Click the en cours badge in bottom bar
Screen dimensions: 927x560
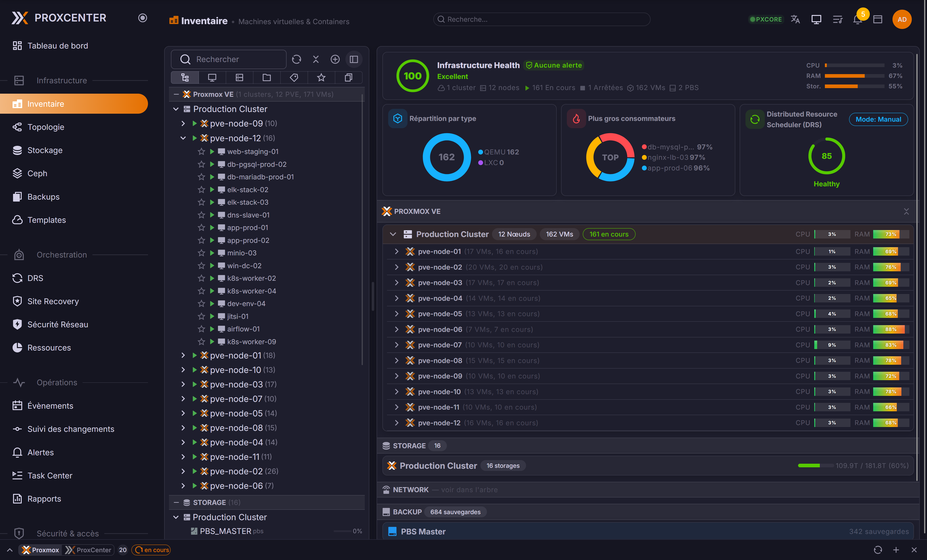tap(151, 550)
